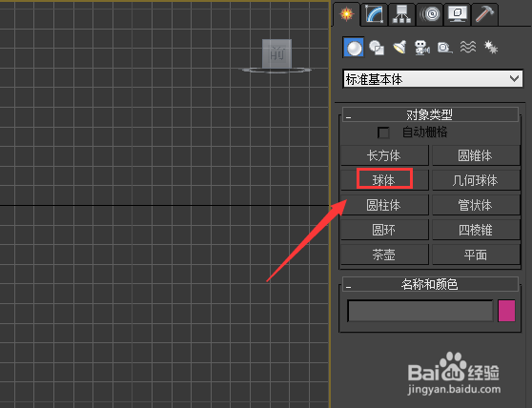Click the 前 ViewCube face

(276, 53)
